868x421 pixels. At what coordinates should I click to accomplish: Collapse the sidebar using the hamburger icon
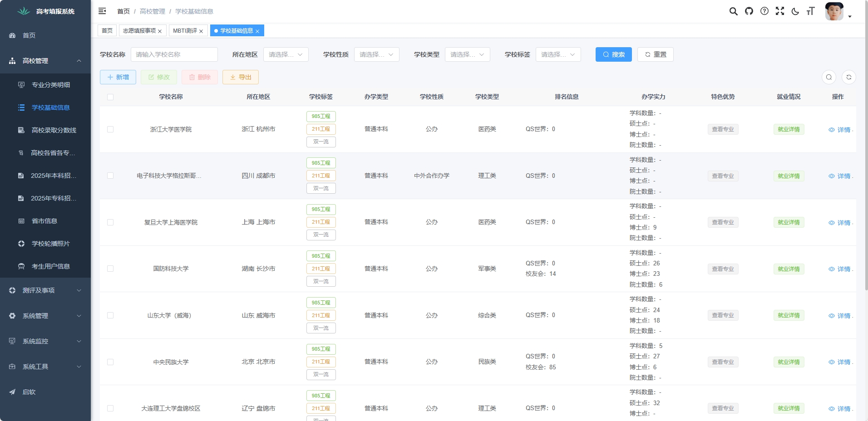pos(103,11)
